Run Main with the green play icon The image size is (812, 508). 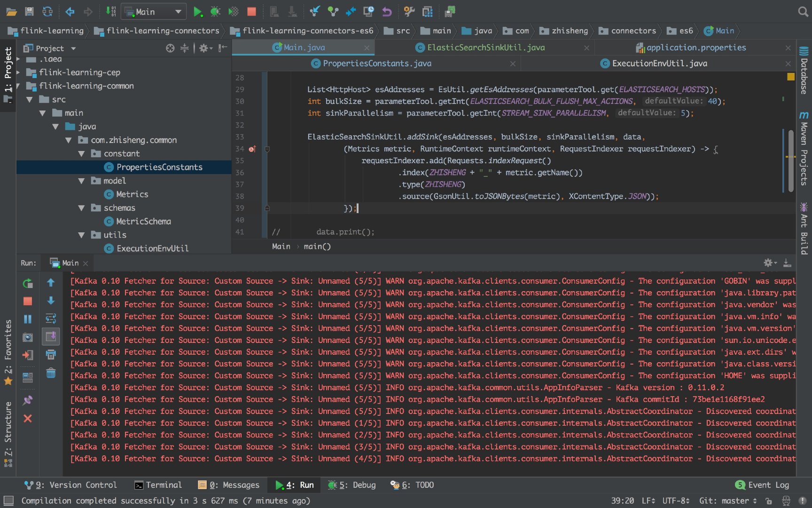[198, 12]
